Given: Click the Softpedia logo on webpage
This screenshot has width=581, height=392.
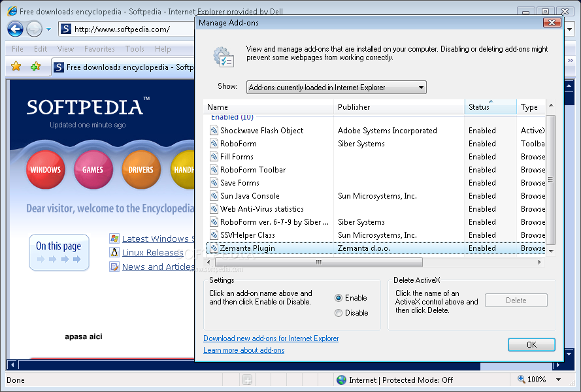Looking at the screenshot, I should click(88, 107).
